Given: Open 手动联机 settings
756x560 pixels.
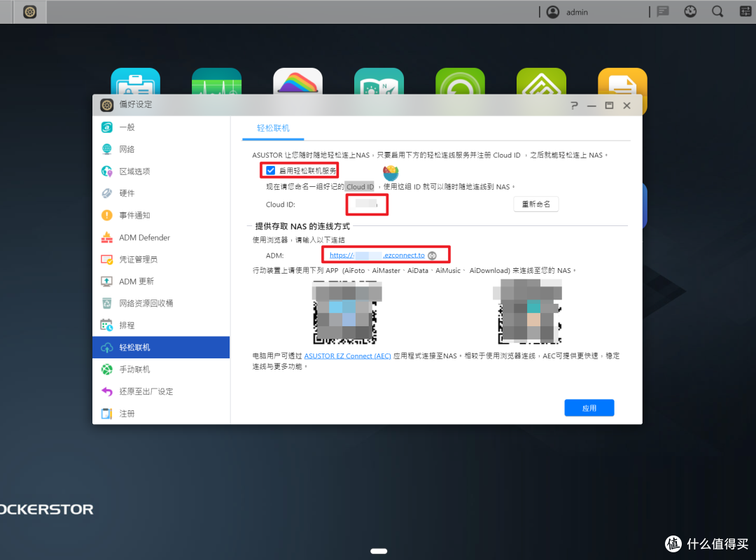Looking at the screenshot, I should click(136, 369).
